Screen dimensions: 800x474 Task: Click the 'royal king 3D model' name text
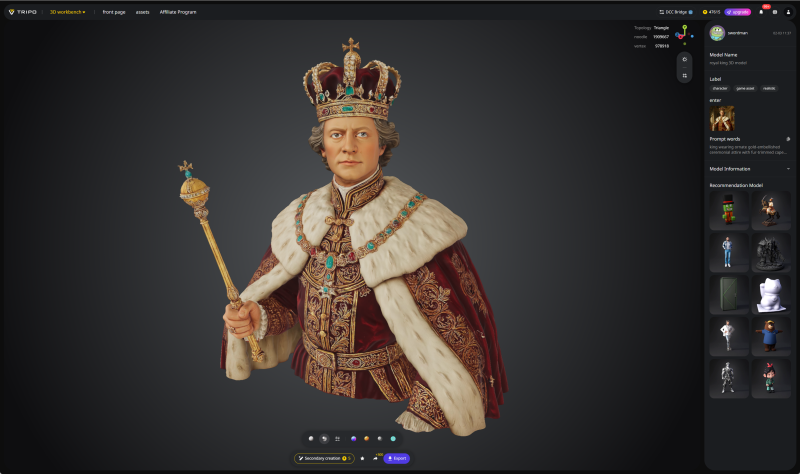(x=728, y=63)
